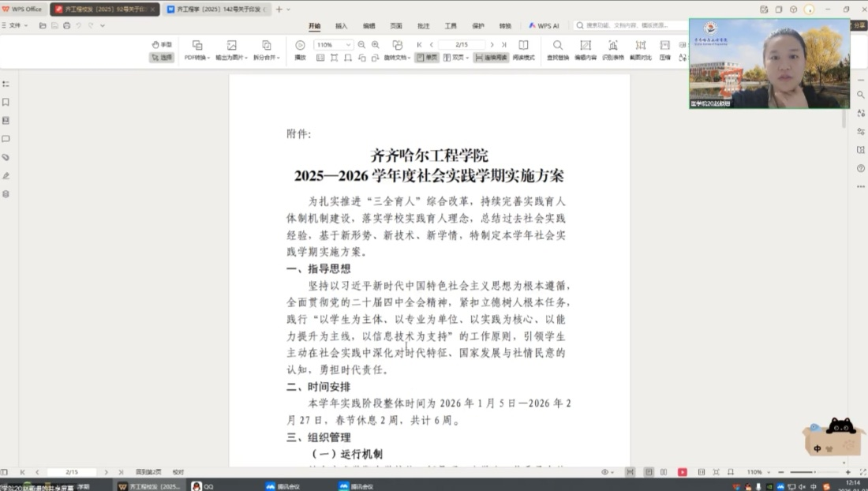This screenshot has height=491, width=868.
Task: Switch to the 插入 ribbon tab
Action: click(x=341, y=25)
